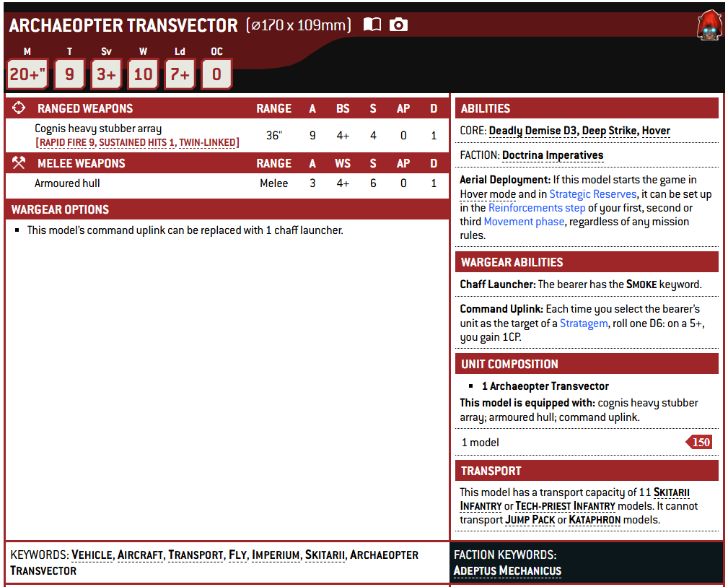Click the Vehicle keyword
The image size is (728, 587).
click(92, 555)
